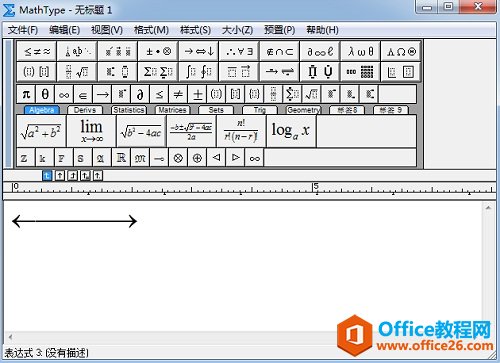
Task: Insert element-of symbol ∈
Action: click(83, 94)
